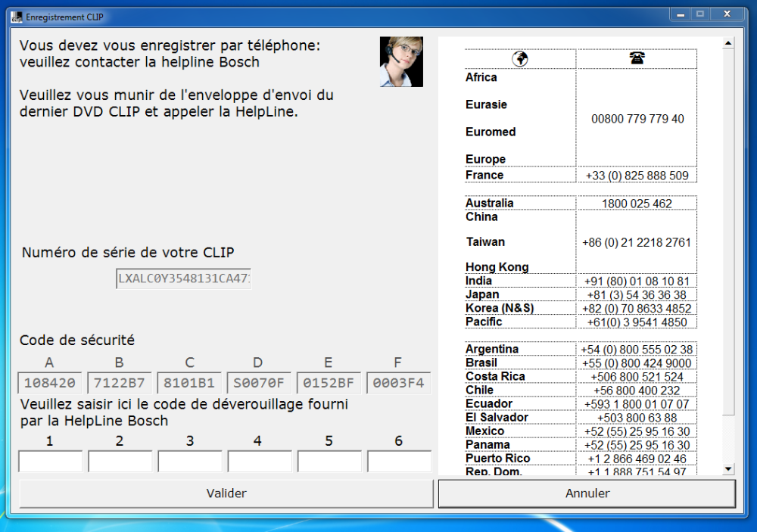Screen dimensions: 757x532
Task: Click unlock code input field 4
Action: coord(260,462)
